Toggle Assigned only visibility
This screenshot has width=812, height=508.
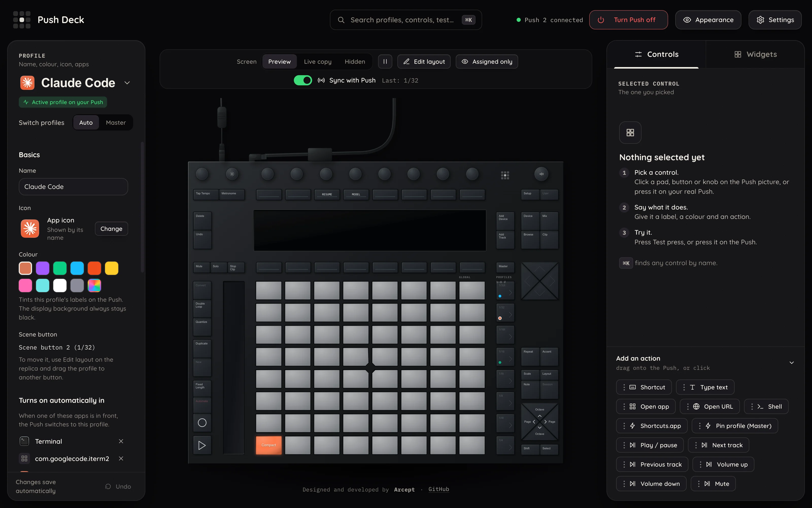point(486,61)
